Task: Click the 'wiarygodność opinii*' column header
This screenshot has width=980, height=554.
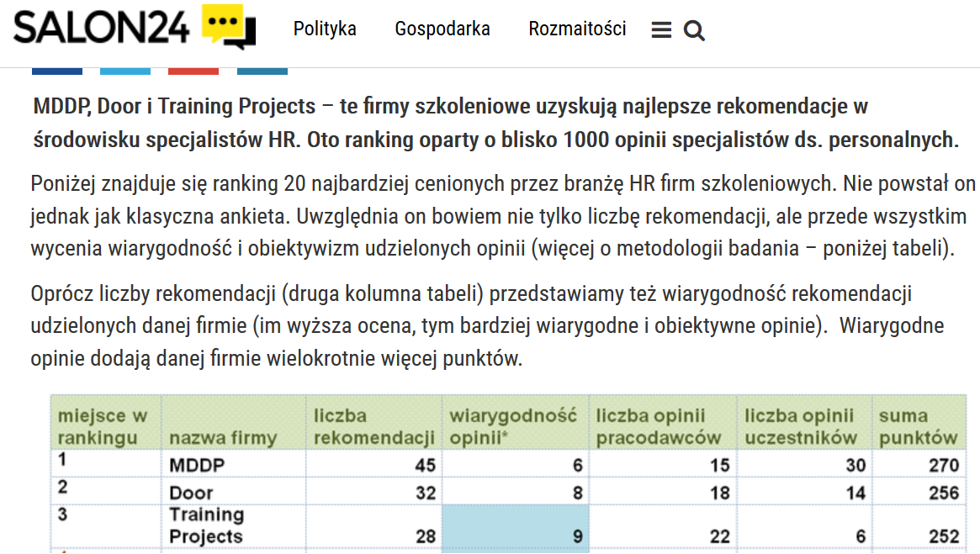Action: [x=515, y=422]
